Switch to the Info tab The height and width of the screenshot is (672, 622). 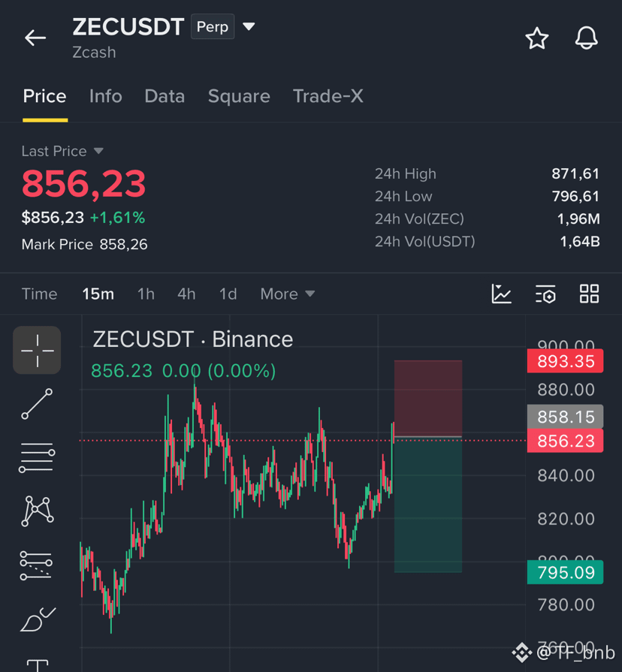click(x=105, y=96)
